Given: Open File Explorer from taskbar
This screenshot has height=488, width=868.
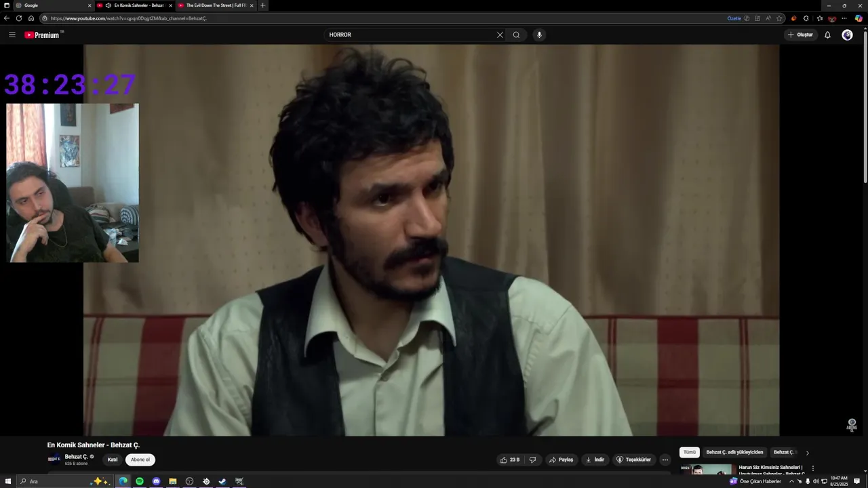Looking at the screenshot, I should tap(173, 481).
